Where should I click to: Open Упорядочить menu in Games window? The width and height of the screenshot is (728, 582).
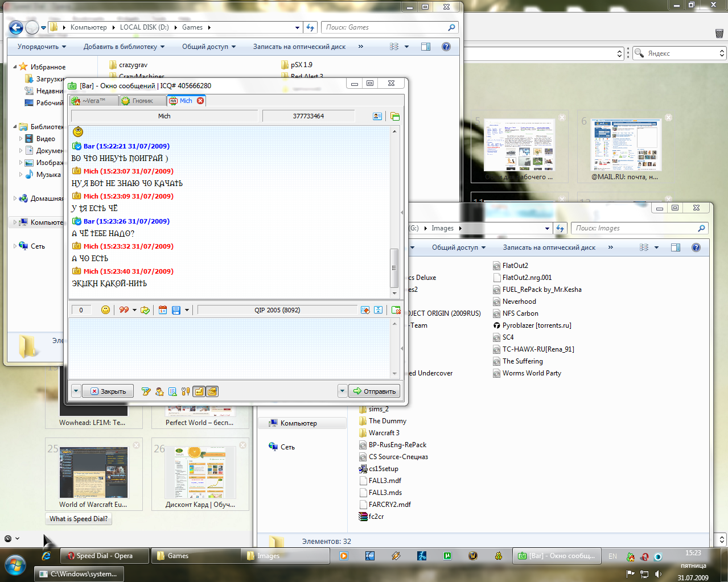point(42,47)
